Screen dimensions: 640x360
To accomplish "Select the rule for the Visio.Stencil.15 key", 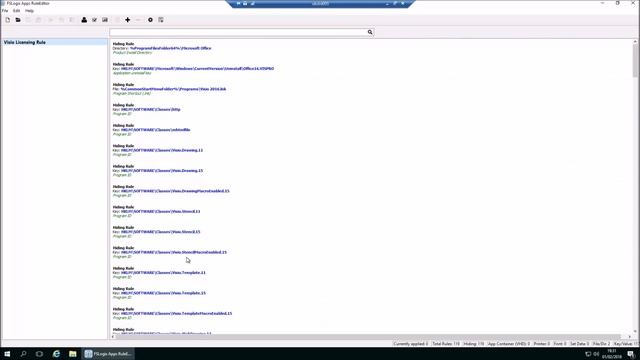I will pyautogui.click(x=156, y=232).
